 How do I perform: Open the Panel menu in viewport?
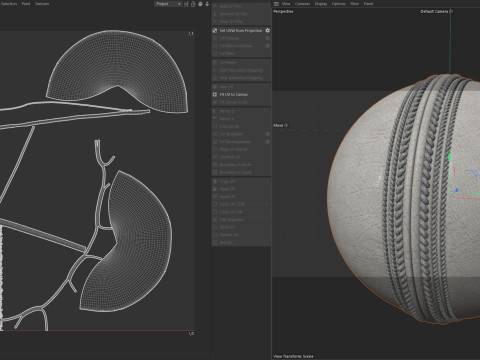[x=368, y=4]
